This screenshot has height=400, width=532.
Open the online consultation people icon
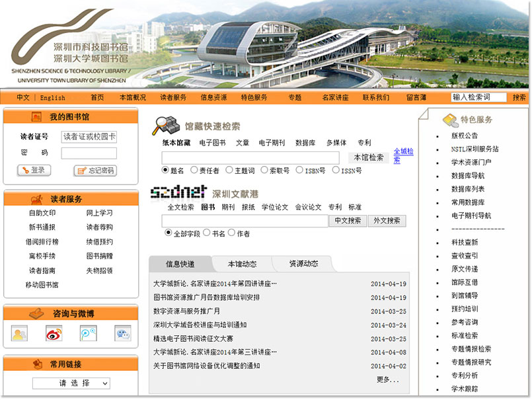tap(20, 334)
